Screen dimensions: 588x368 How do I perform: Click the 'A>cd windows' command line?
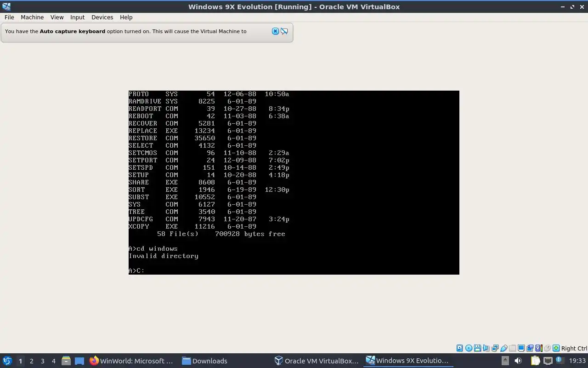click(x=153, y=248)
